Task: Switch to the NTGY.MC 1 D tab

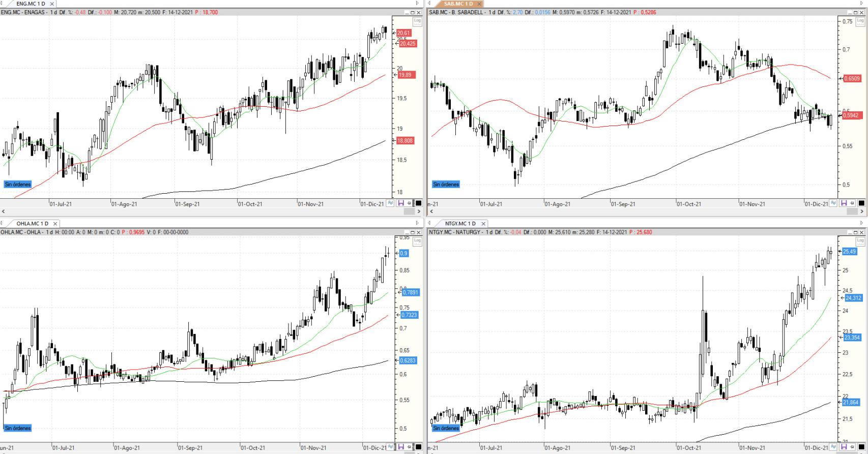Action: click(459, 224)
